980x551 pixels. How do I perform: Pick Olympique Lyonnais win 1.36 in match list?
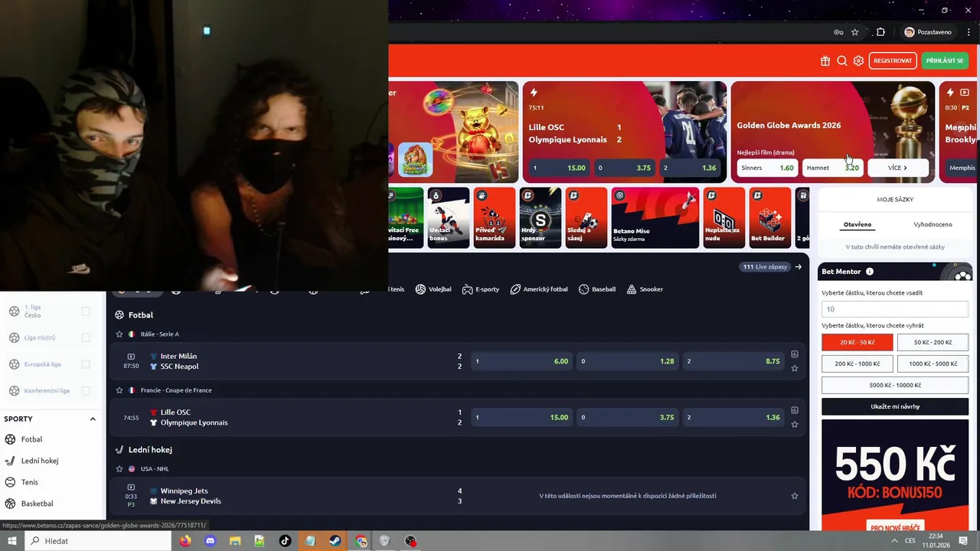[x=733, y=417]
